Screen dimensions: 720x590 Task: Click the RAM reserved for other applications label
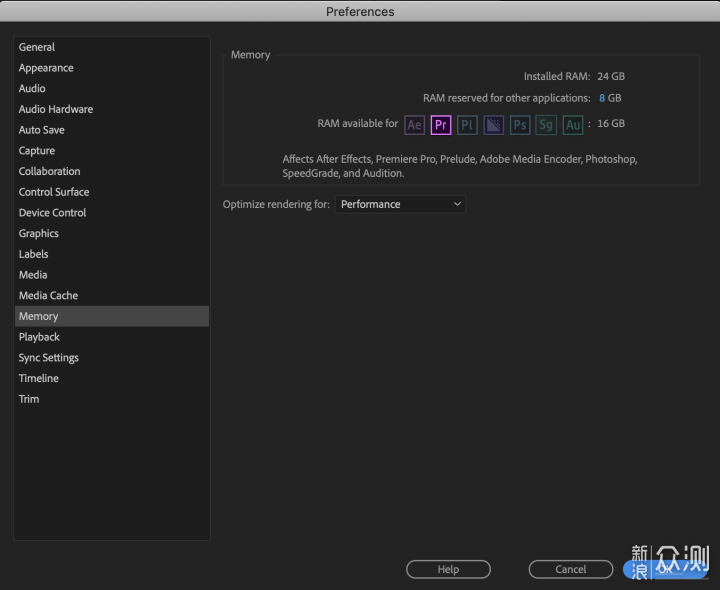click(506, 98)
